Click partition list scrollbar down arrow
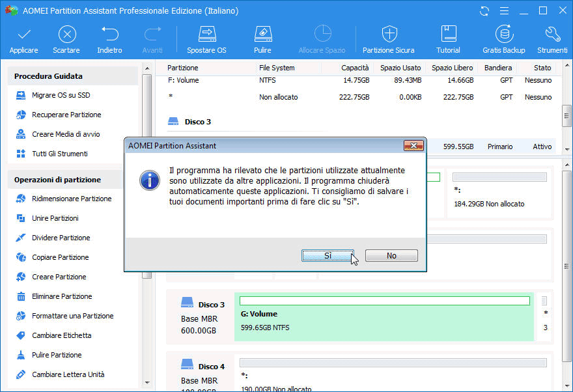 tap(566, 149)
